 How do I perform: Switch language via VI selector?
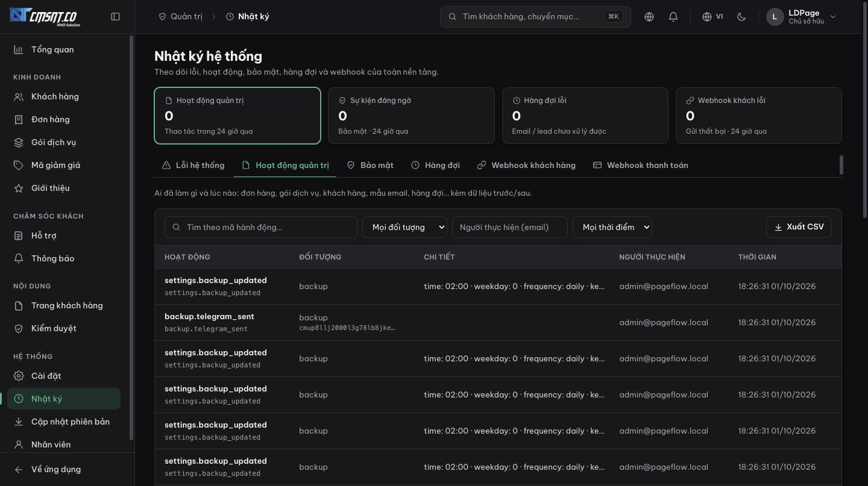[712, 17]
